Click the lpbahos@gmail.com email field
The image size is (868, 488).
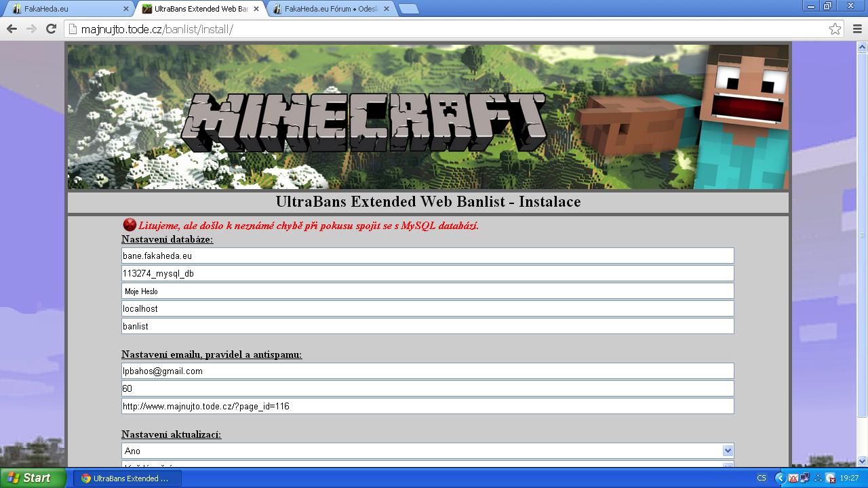pyautogui.click(x=427, y=371)
